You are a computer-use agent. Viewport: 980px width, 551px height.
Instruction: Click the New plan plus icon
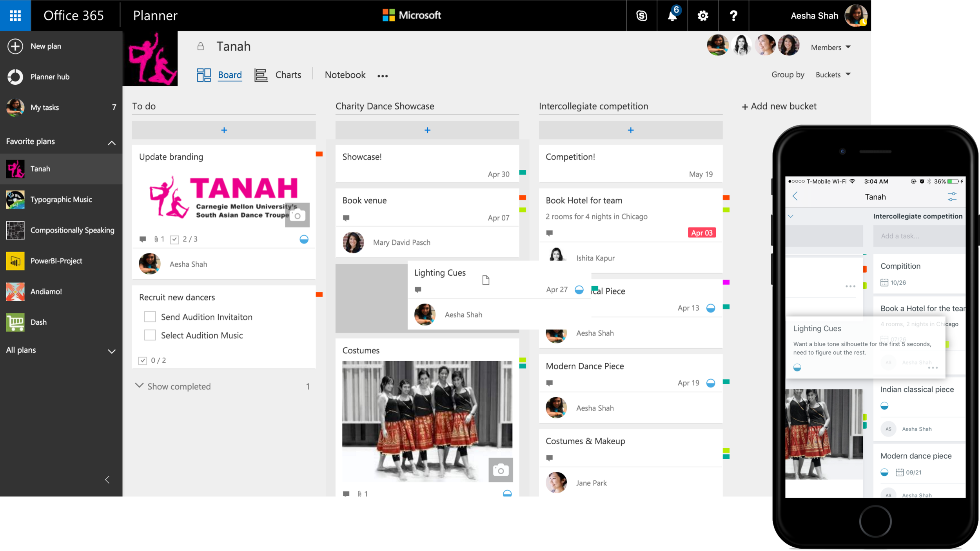[15, 46]
